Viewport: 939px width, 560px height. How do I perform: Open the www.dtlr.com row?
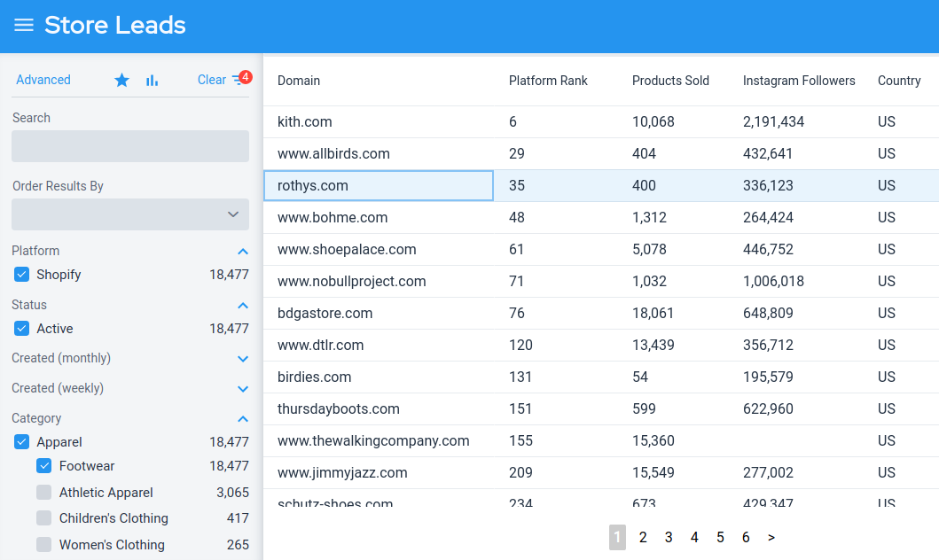coord(601,346)
